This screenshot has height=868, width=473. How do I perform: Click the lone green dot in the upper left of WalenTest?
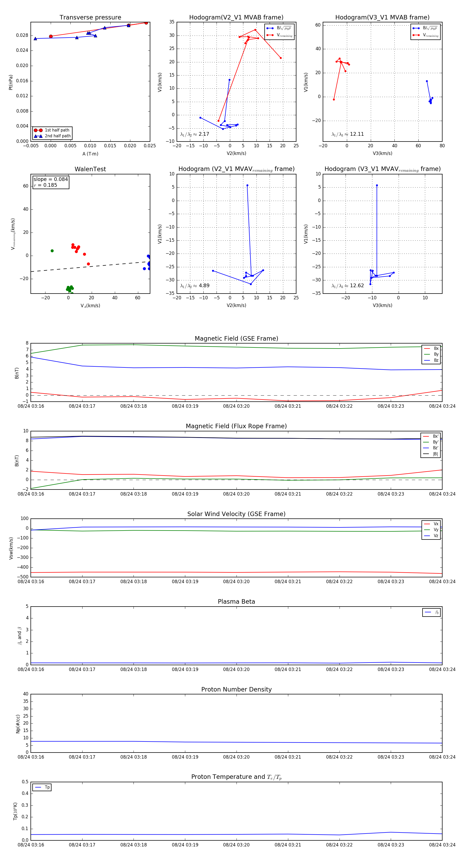click(52, 251)
